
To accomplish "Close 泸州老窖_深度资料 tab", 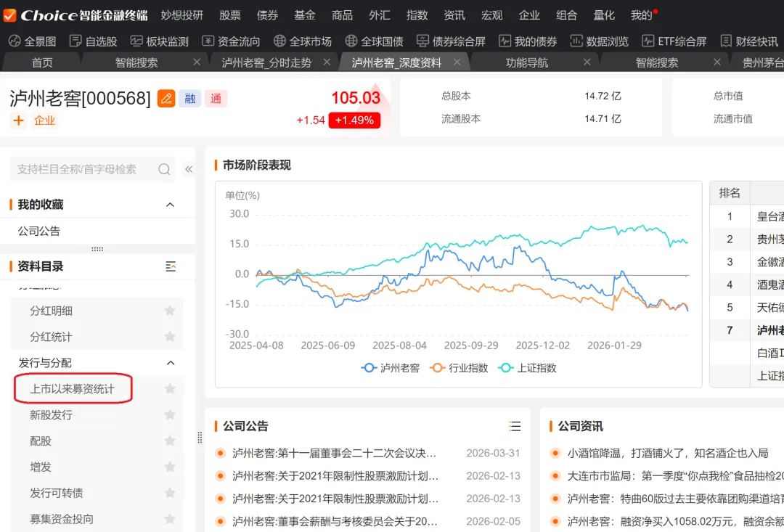I will pos(457,62).
